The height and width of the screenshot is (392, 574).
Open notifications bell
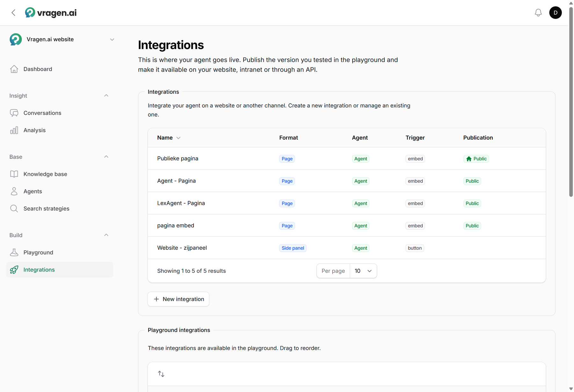(538, 13)
